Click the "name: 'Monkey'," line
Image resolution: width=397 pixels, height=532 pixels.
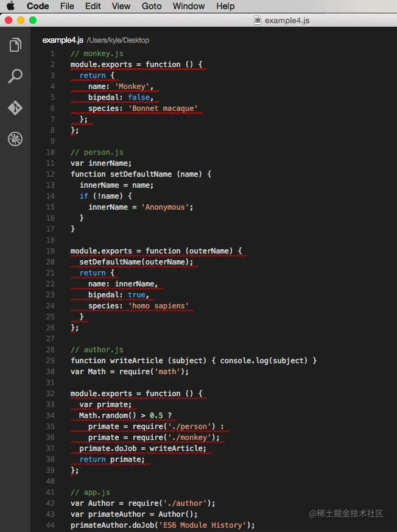121,87
